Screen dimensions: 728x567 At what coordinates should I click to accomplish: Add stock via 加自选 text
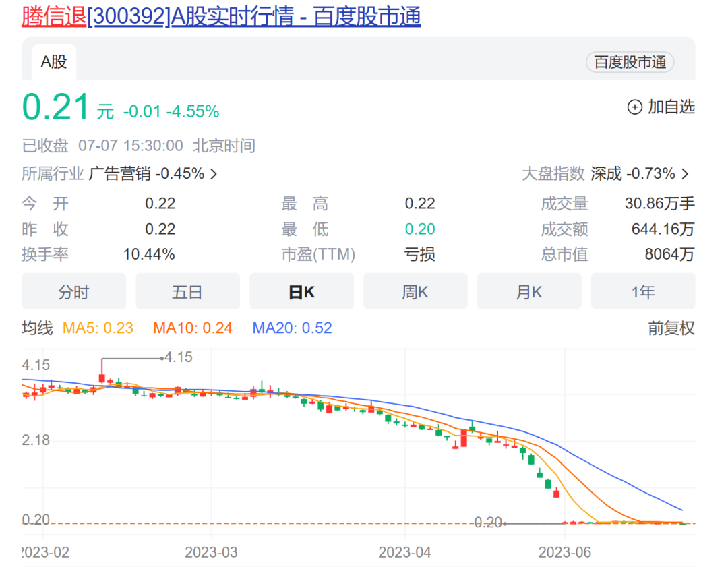coord(671,107)
